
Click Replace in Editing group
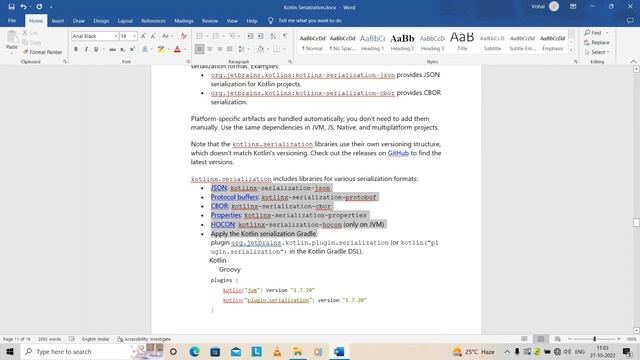597,42
